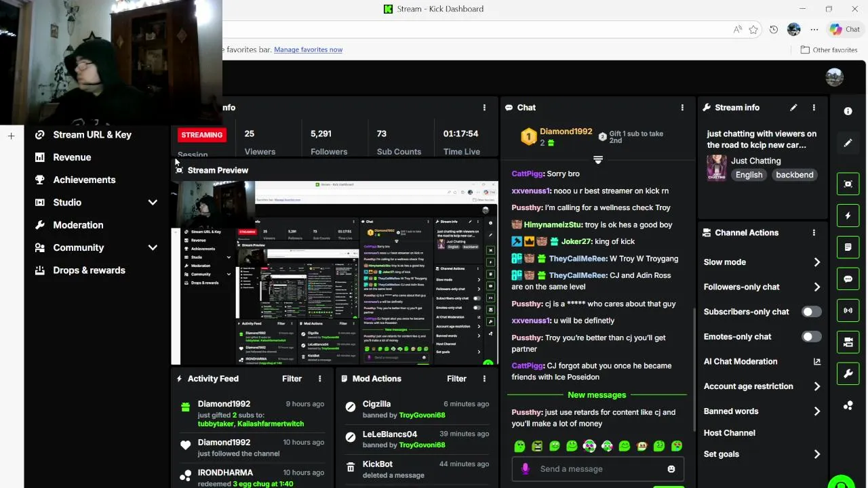Click the three-dots cluster icon in right rail

click(848, 405)
